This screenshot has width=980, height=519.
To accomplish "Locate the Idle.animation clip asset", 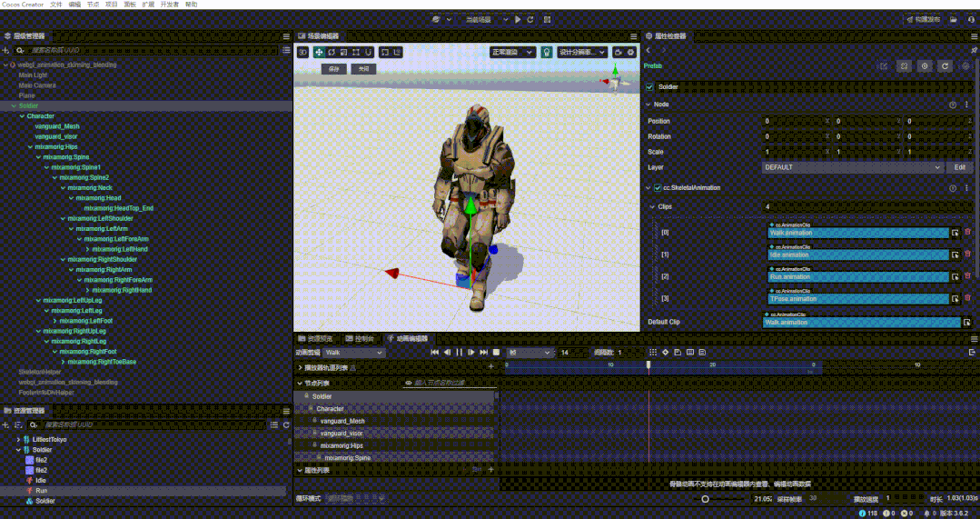I will pyautogui.click(x=955, y=255).
